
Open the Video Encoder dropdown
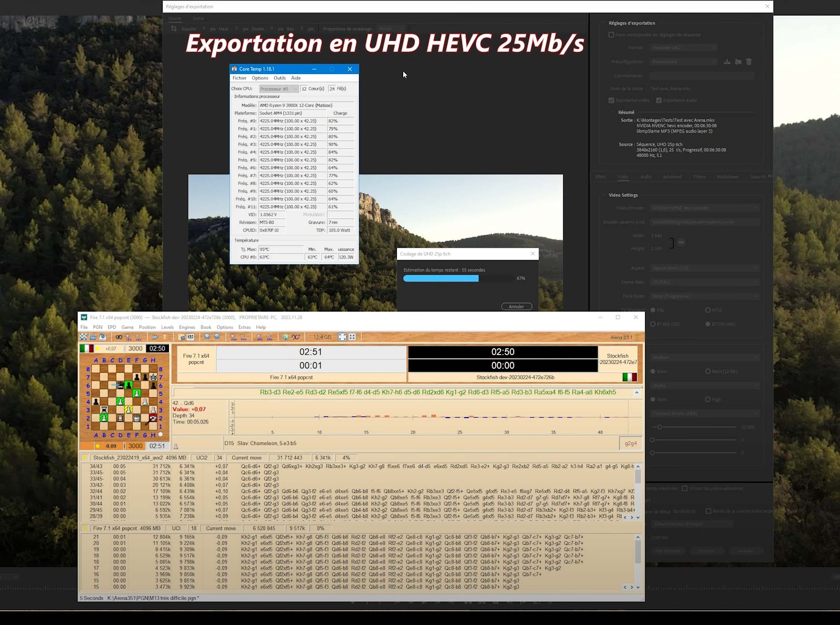point(705,208)
